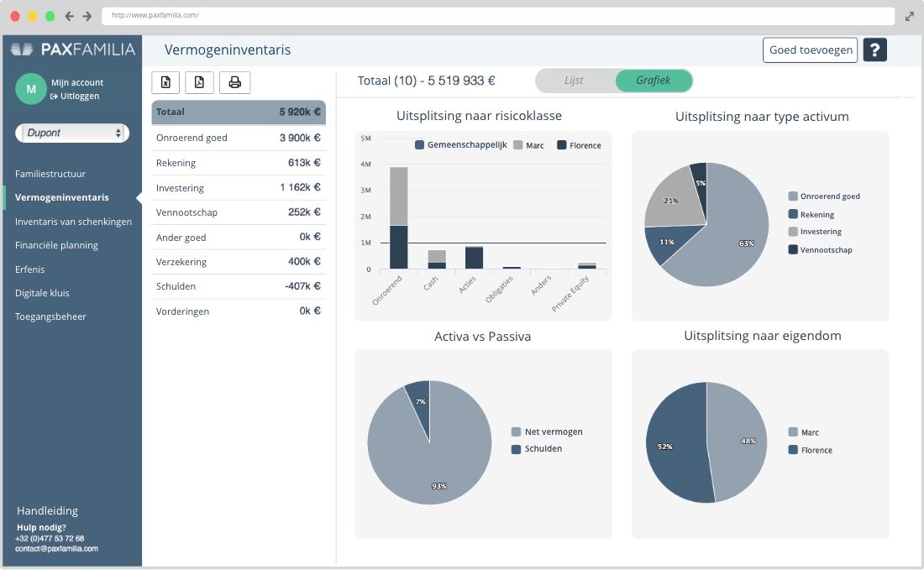Export inventory as PDF
Viewport: 924px width, 570px height.
[x=199, y=82]
